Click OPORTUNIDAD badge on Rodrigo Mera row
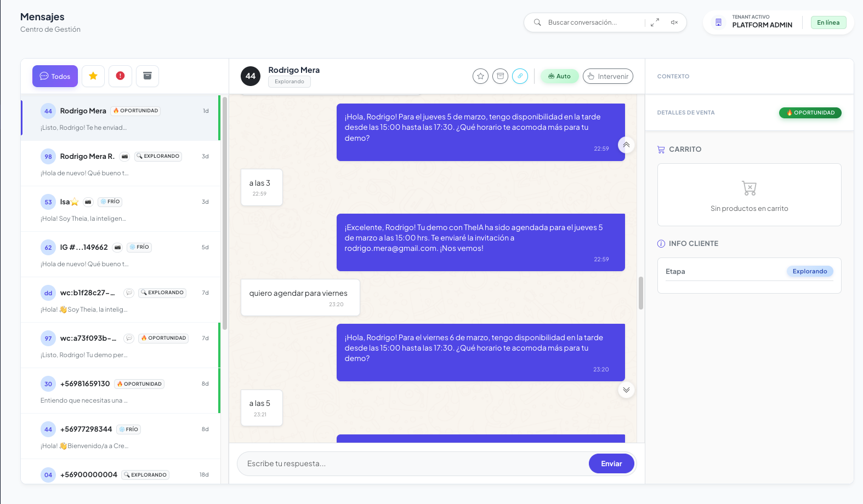Viewport: 863px width, 504px height. pyautogui.click(x=135, y=111)
